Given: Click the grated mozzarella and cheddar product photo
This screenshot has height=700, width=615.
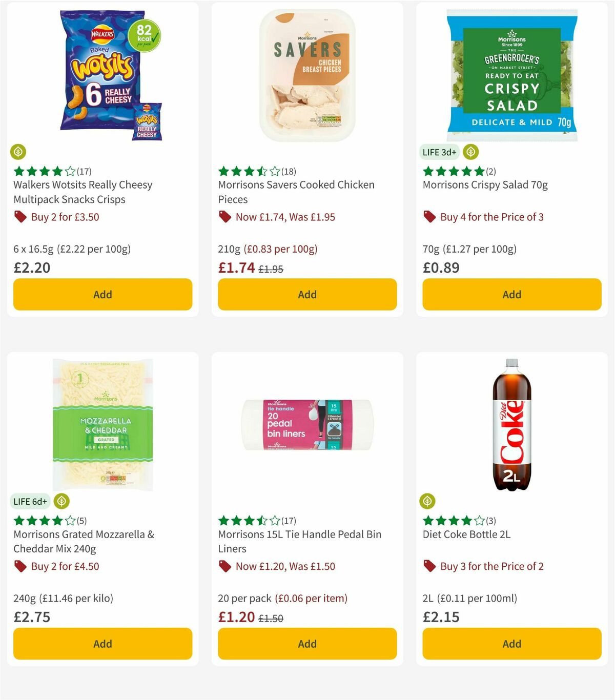Looking at the screenshot, I should click(102, 425).
